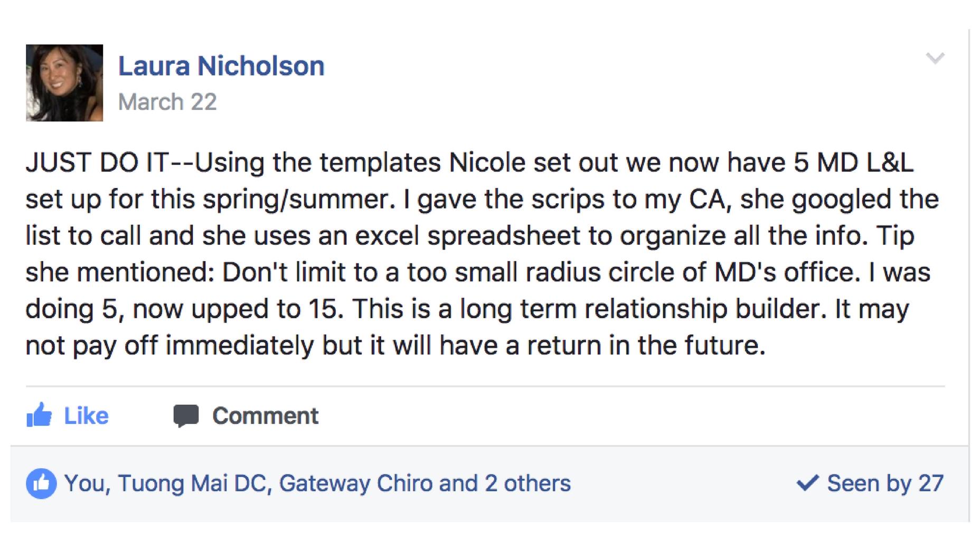Click the blue like reaction badge
Viewport: 980px width, 551px height.
click(41, 483)
